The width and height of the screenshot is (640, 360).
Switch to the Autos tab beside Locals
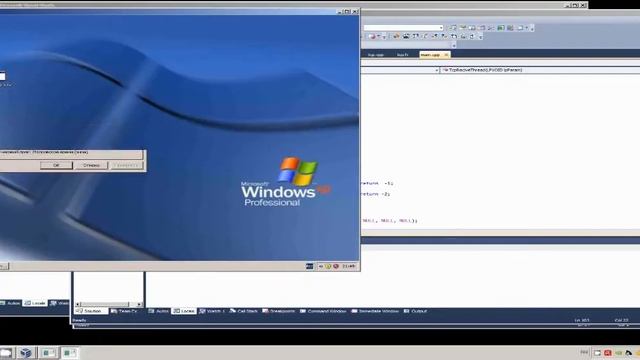[159, 311]
